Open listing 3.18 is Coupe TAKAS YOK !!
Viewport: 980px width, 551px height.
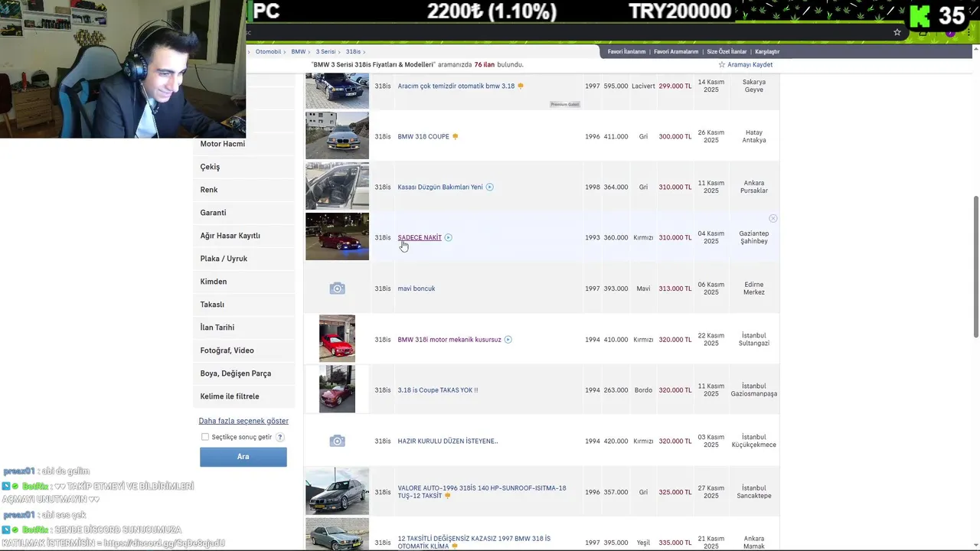pos(438,390)
